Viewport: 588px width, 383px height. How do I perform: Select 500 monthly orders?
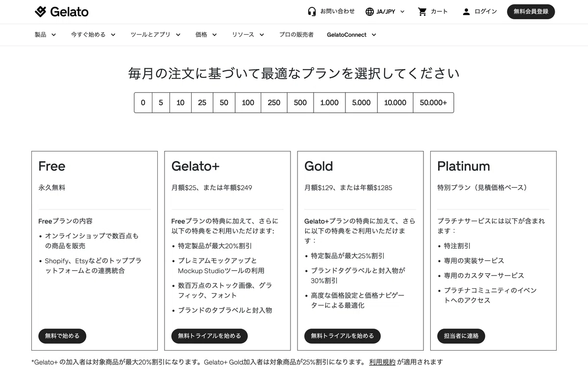300,102
